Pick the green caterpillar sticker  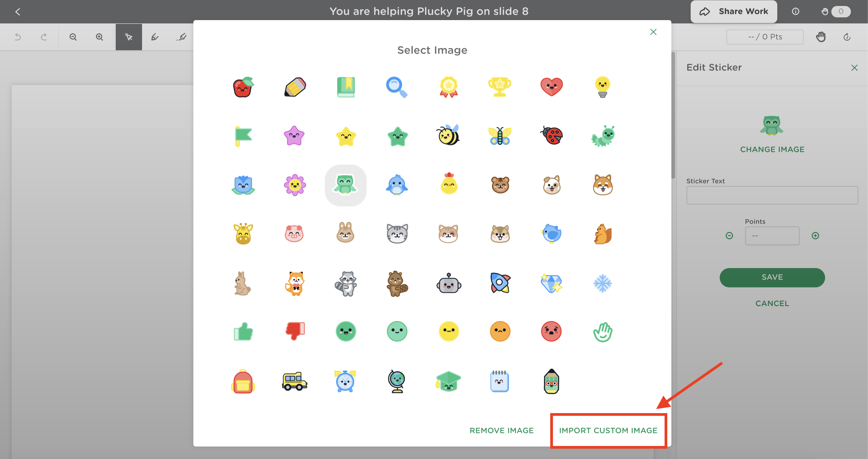point(603,136)
